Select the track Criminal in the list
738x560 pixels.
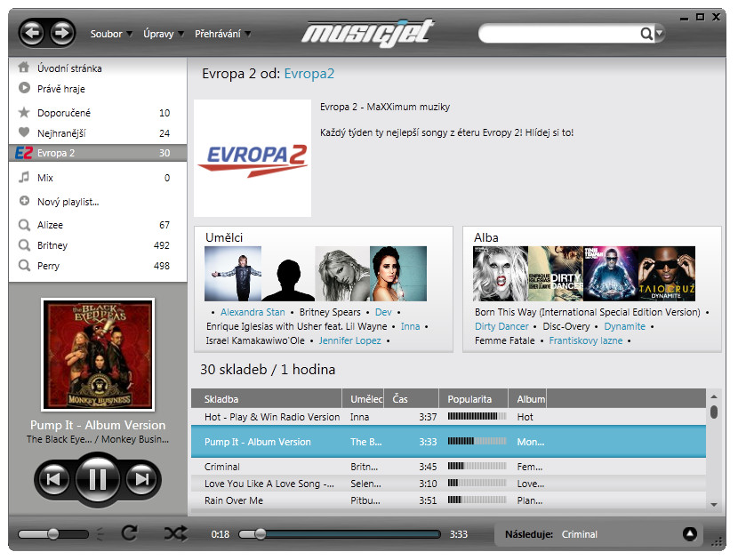[448, 467]
